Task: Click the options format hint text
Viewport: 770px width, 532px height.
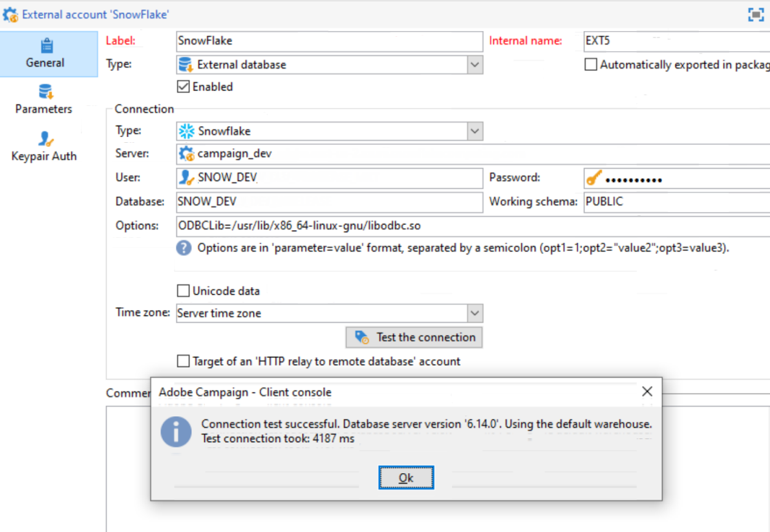Action: pyautogui.click(x=463, y=248)
